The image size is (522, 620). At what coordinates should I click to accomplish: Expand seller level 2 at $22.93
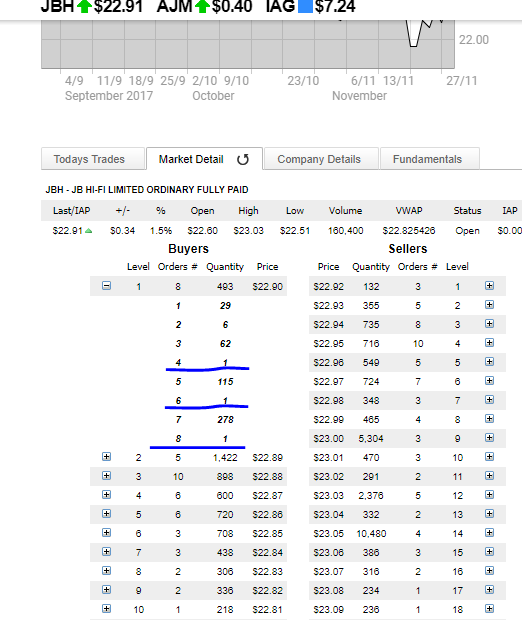[490, 304]
